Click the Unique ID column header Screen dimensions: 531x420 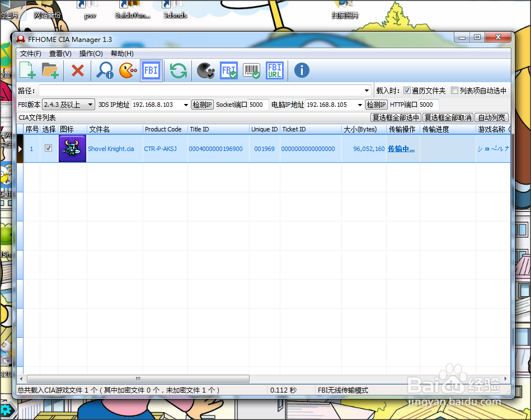tap(265, 129)
